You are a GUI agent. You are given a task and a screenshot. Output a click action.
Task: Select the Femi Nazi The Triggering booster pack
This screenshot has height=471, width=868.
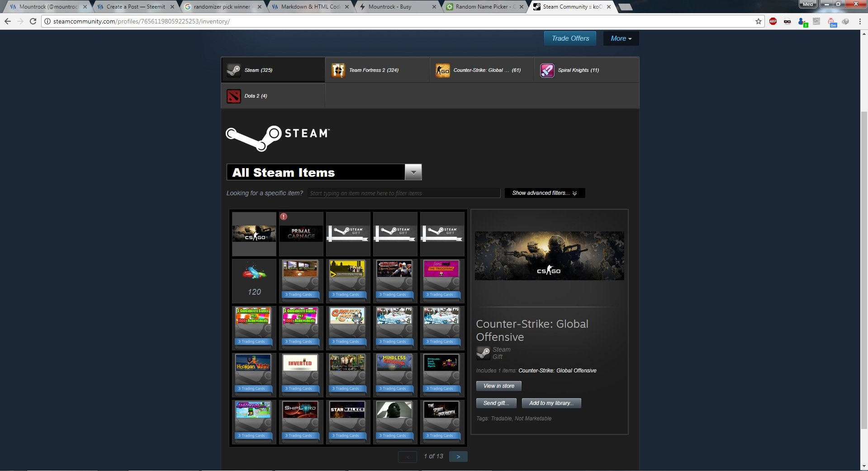(x=442, y=281)
